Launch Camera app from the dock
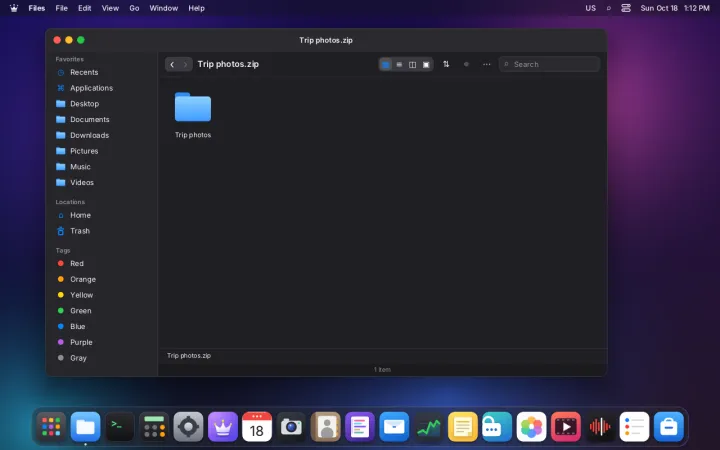Image resolution: width=720 pixels, height=450 pixels. pyautogui.click(x=291, y=427)
